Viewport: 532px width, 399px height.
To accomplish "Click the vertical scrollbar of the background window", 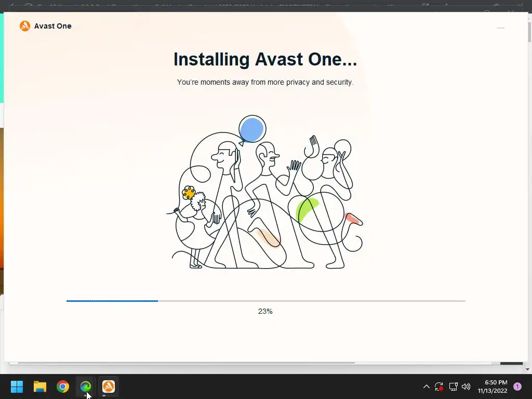I will coord(529,32).
